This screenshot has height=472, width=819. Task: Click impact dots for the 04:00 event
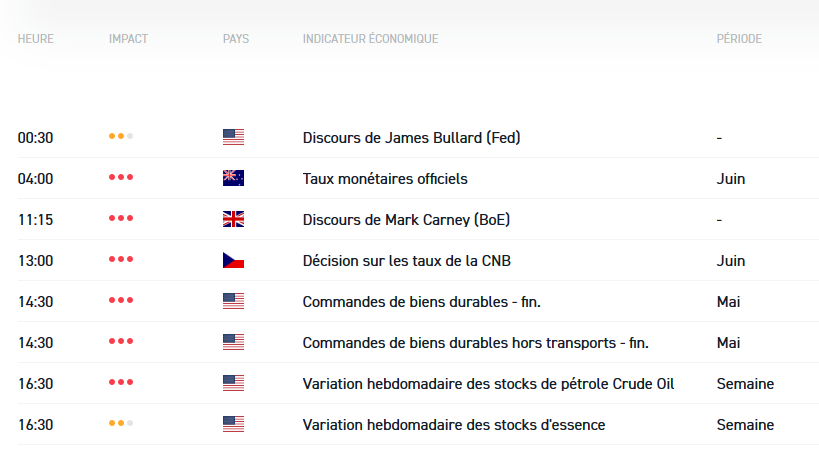[x=121, y=179]
